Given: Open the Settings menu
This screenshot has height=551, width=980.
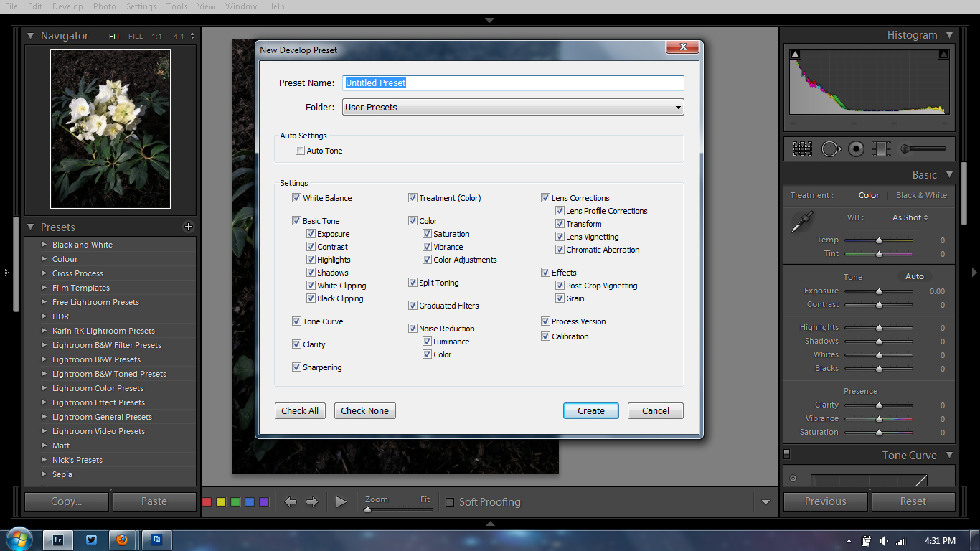Looking at the screenshot, I should (141, 6).
